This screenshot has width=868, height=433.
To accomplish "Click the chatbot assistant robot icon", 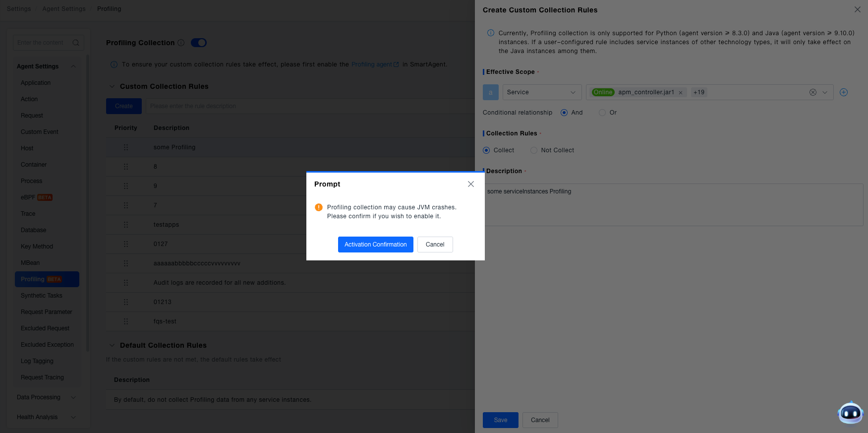I will click(x=851, y=413).
